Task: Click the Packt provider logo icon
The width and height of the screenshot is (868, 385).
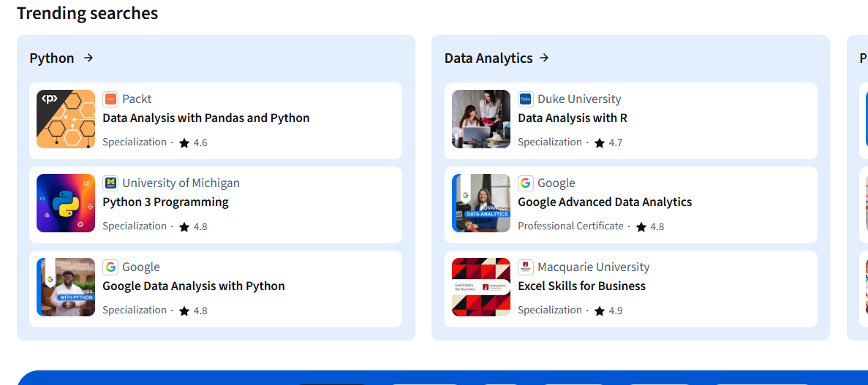Action: (110, 99)
